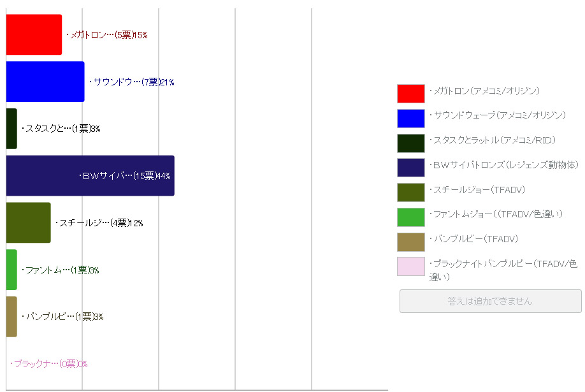585x392 pixels.
Task: Choose legend option ファントムジョー((TFADV/色違い)
Action: [x=496, y=214]
